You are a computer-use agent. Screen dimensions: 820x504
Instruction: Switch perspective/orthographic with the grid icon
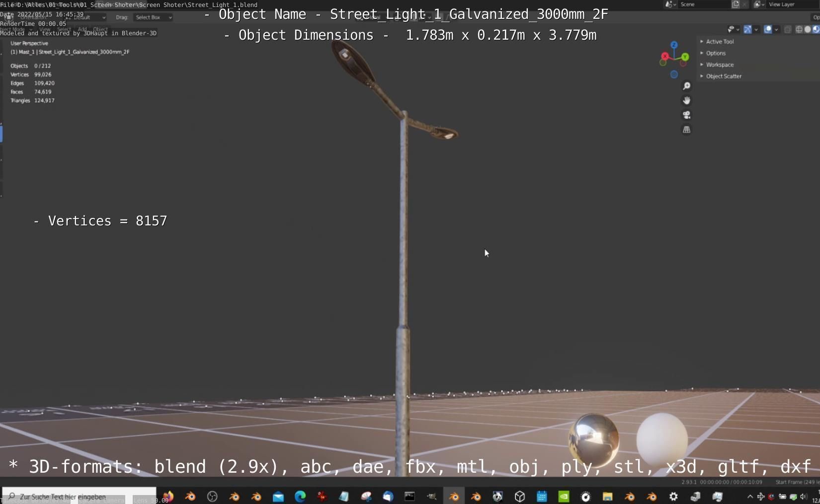tap(686, 130)
